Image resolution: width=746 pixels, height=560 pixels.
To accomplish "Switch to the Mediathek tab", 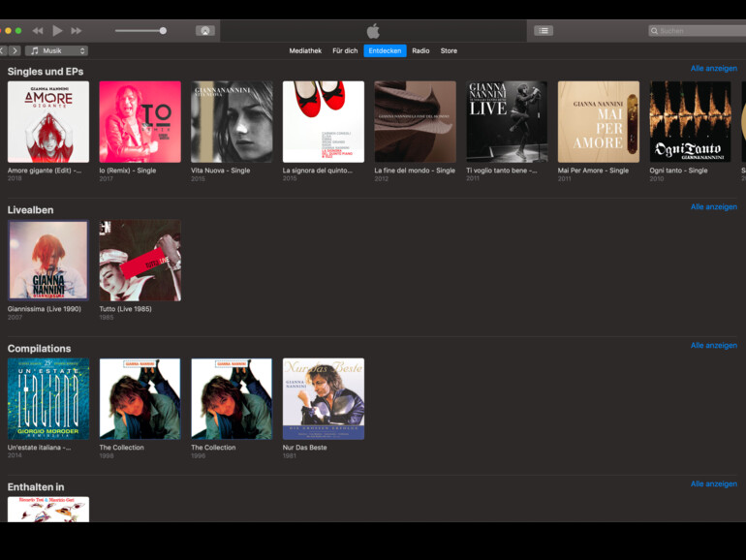I will (305, 51).
